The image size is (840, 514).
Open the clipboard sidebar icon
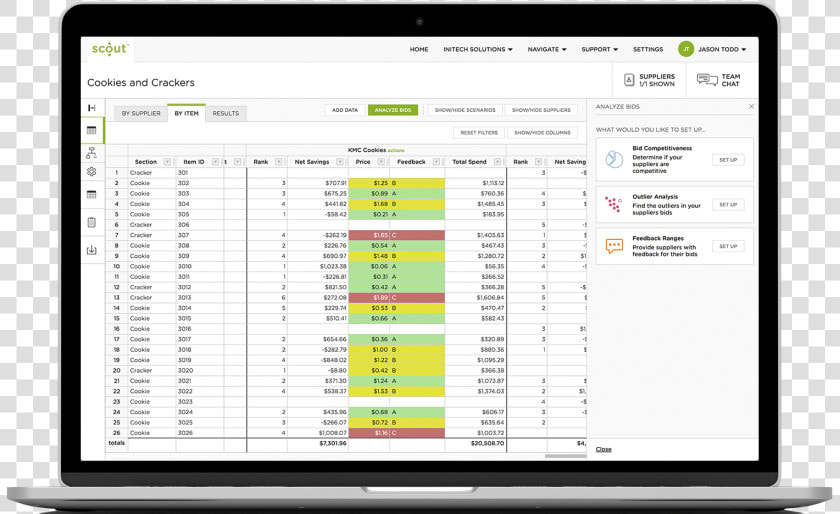point(92,222)
